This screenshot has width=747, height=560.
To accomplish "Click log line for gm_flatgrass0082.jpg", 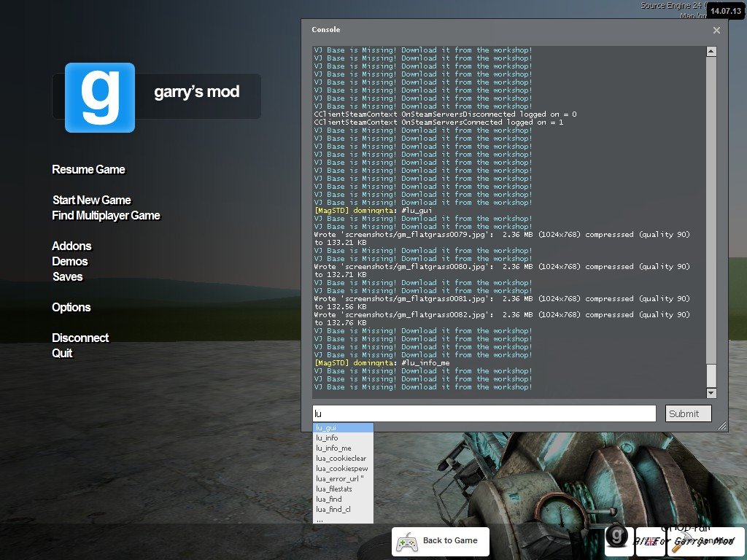I will click(x=502, y=315).
